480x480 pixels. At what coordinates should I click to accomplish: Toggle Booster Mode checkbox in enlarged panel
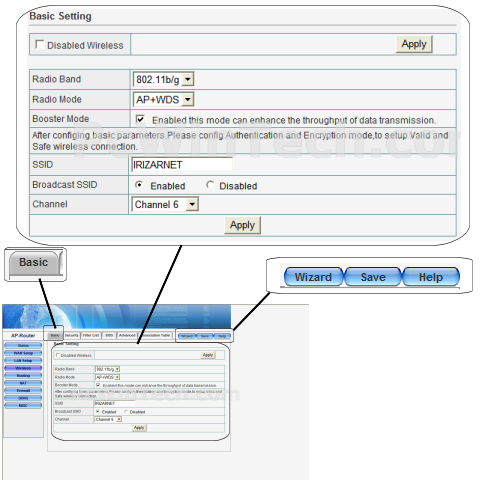(140, 119)
